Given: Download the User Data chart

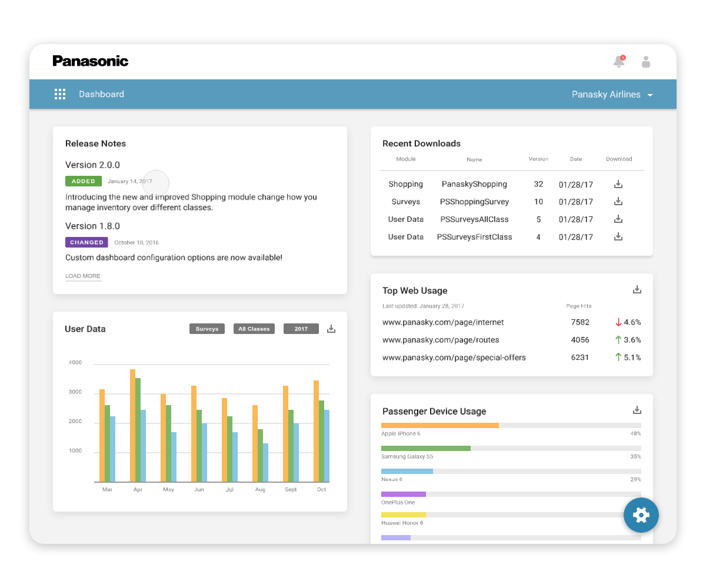Looking at the screenshot, I should (331, 329).
